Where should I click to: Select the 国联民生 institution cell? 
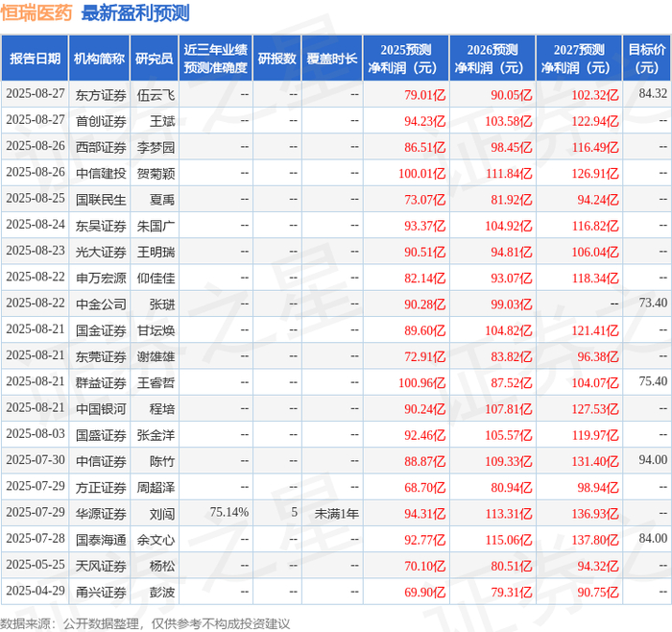(x=101, y=200)
